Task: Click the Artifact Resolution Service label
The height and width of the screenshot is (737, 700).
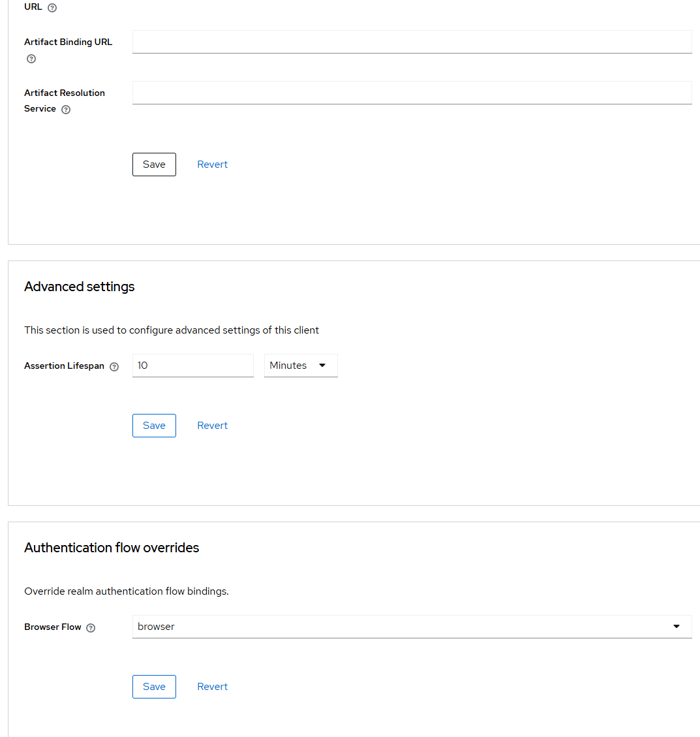Action: click(65, 101)
